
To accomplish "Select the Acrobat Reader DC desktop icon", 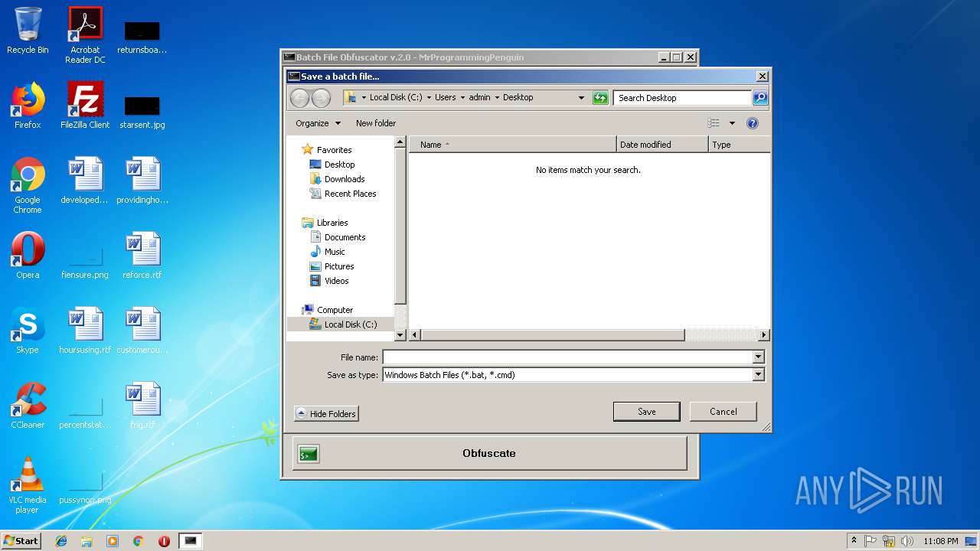I will tap(85, 35).
